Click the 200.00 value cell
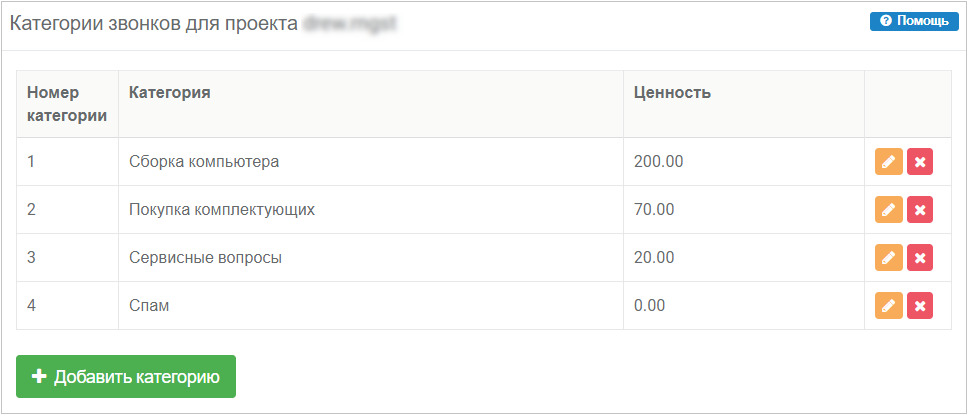This screenshot has height=416, width=970. coord(744,162)
